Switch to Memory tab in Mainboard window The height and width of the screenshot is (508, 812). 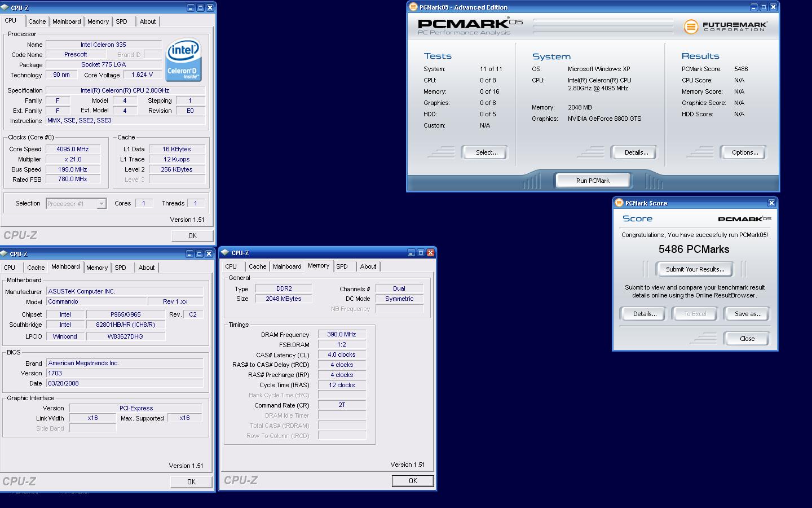coord(97,268)
